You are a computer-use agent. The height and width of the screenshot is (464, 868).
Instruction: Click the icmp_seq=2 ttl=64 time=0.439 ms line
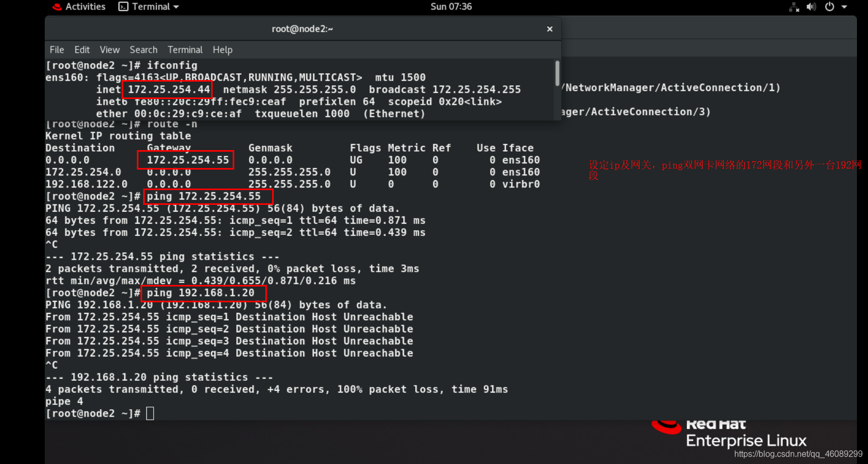point(235,233)
